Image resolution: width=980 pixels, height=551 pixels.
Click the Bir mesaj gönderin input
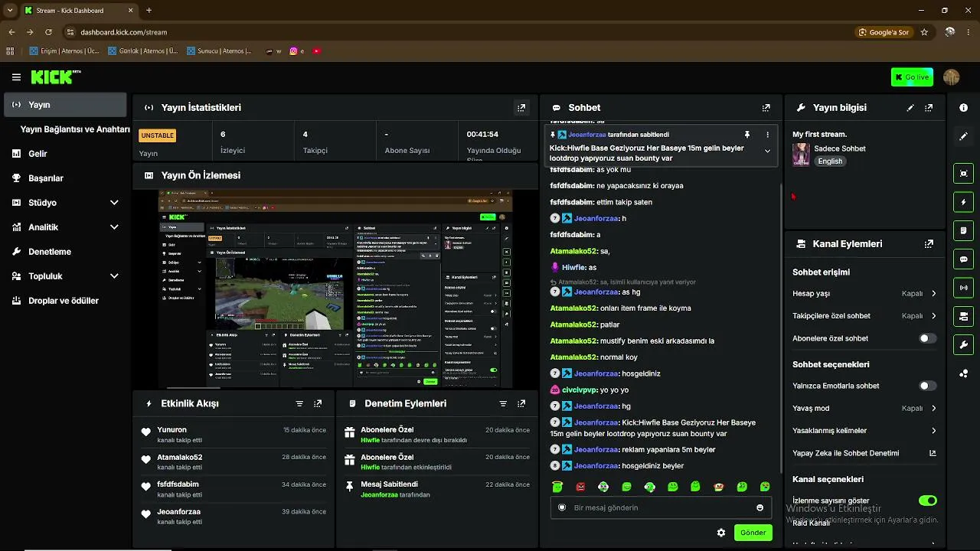point(660,507)
